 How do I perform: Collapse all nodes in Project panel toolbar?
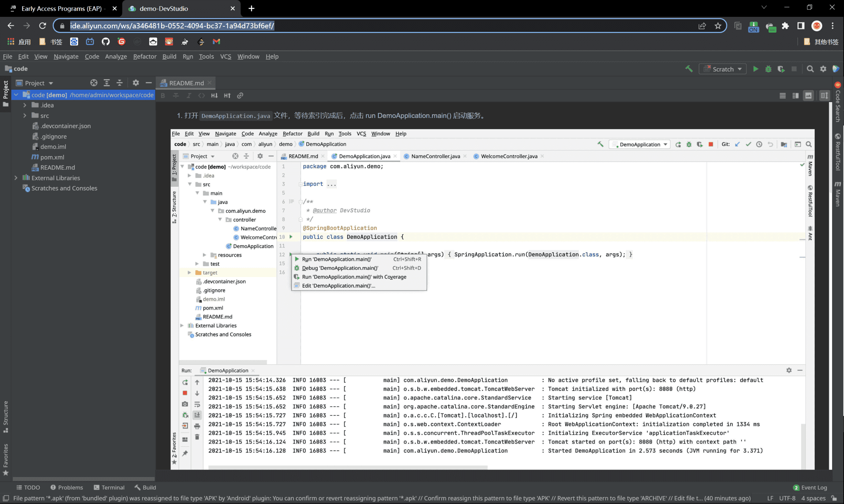(x=119, y=83)
